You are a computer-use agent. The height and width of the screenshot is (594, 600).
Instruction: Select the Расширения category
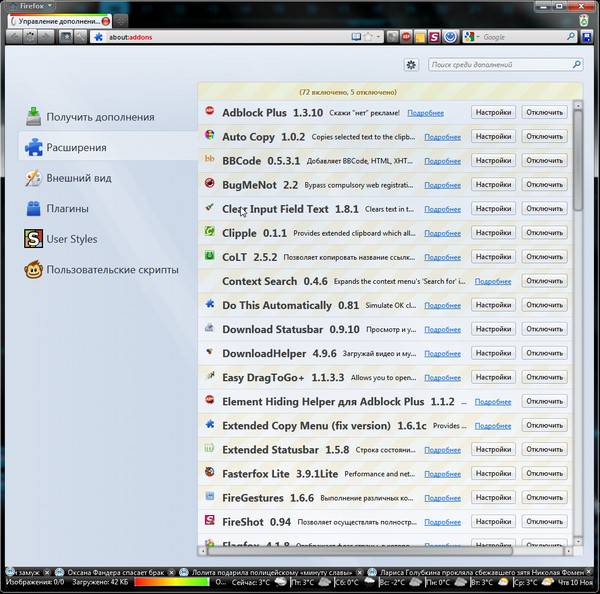tap(108, 147)
